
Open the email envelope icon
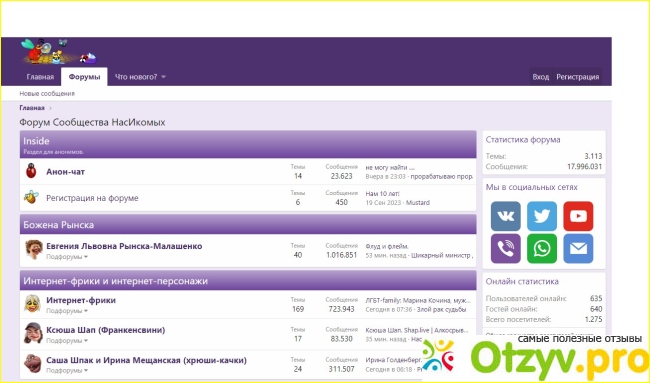tap(578, 249)
